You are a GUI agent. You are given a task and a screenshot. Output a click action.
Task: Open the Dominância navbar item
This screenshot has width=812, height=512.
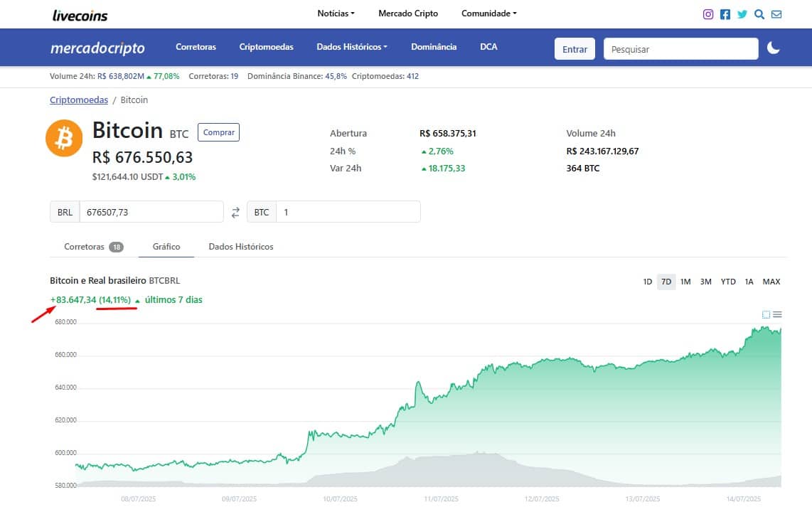pos(434,47)
